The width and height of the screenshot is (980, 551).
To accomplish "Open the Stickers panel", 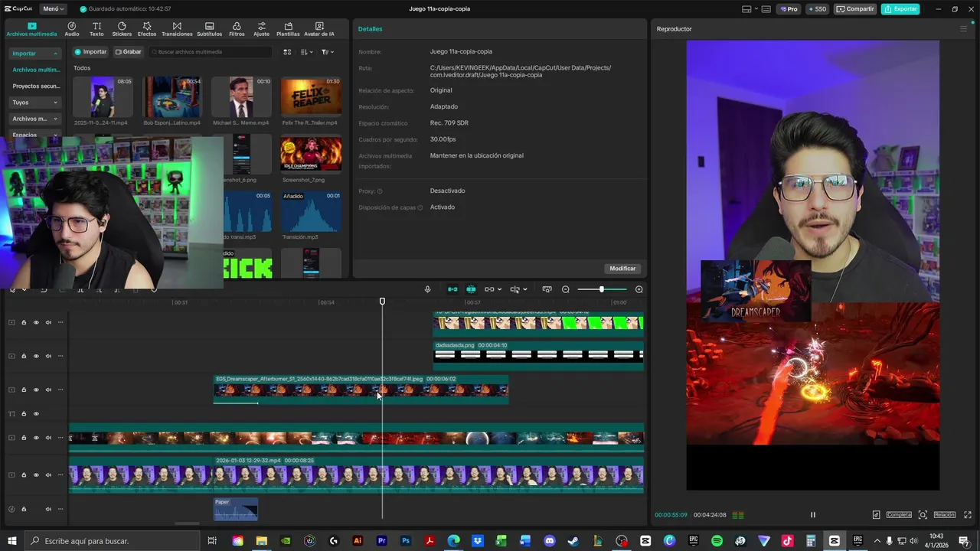I will 122,29.
